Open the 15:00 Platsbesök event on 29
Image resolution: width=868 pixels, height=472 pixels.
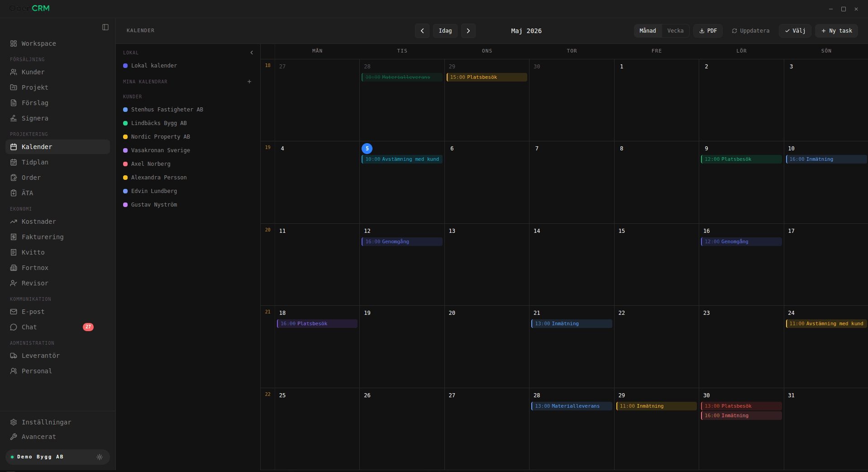[487, 77]
